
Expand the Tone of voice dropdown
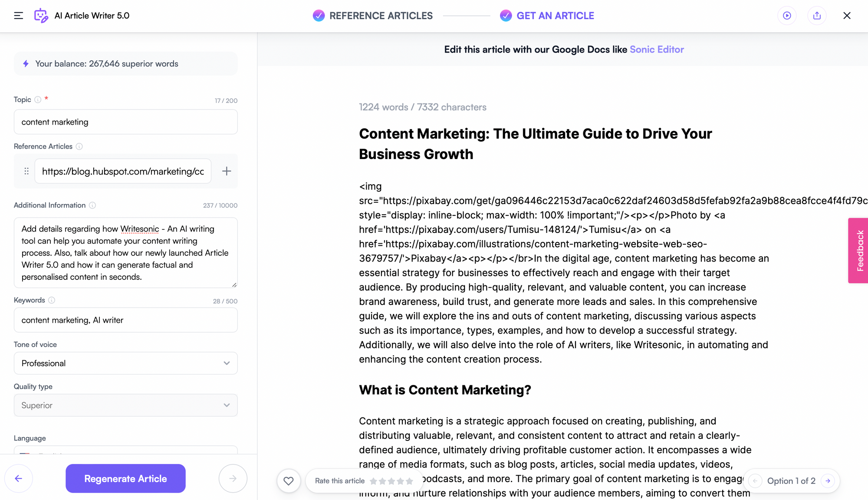pyautogui.click(x=227, y=363)
